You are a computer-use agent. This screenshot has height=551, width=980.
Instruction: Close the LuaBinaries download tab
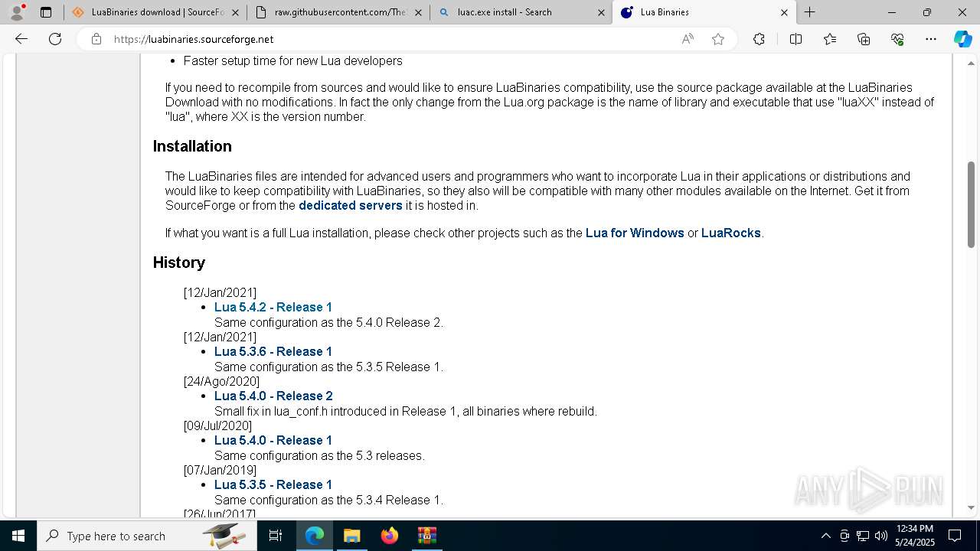(235, 12)
